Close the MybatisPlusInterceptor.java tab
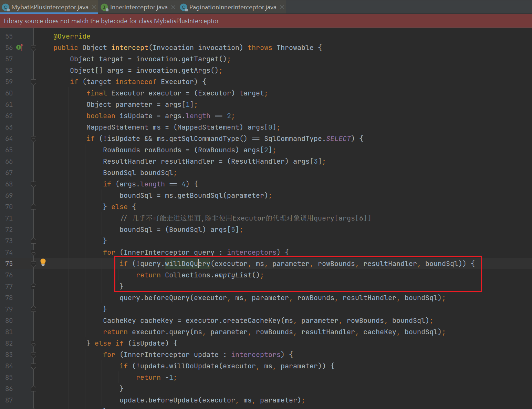The height and width of the screenshot is (409, 532). point(94,7)
